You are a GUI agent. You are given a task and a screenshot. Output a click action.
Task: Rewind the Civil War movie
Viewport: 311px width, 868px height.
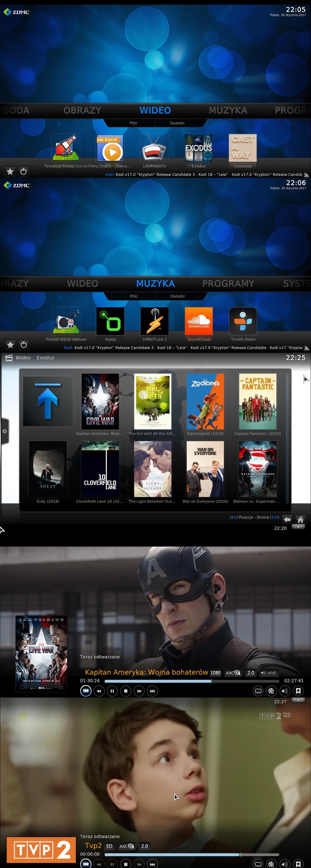tap(99, 691)
